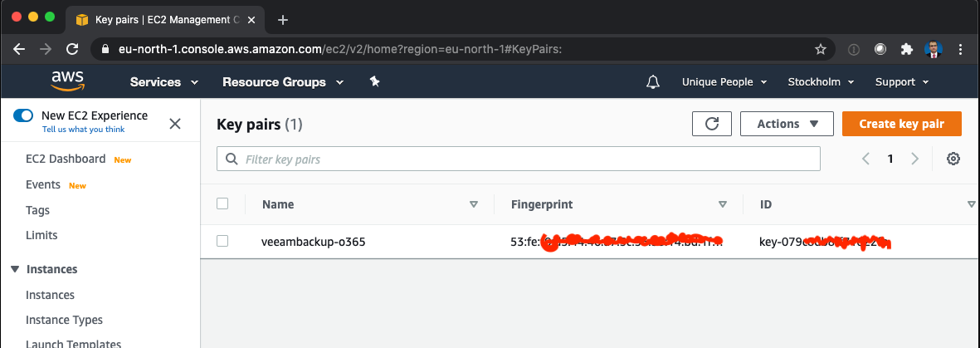Go forward in browser history

[46, 49]
